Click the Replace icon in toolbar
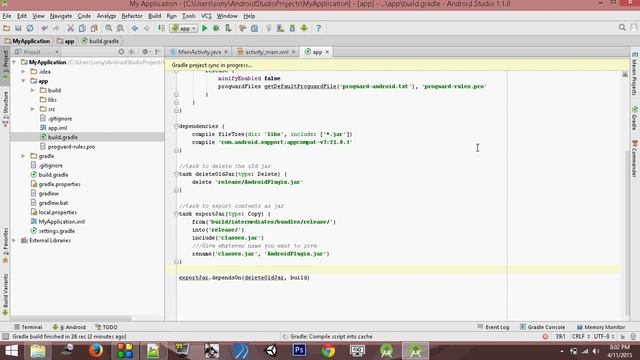This screenshot has width=640, height=360. pos(120,28)
